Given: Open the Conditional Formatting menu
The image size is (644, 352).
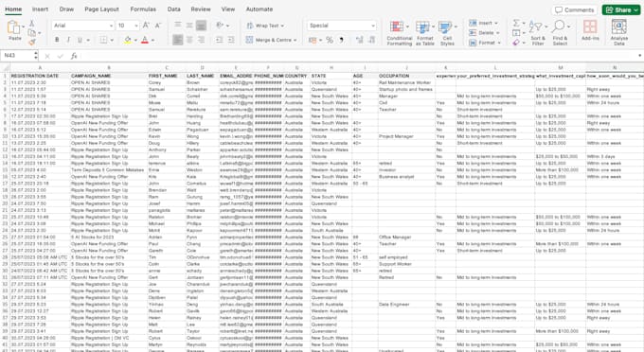Looking at the screenshot, I should tap(400, 33).
